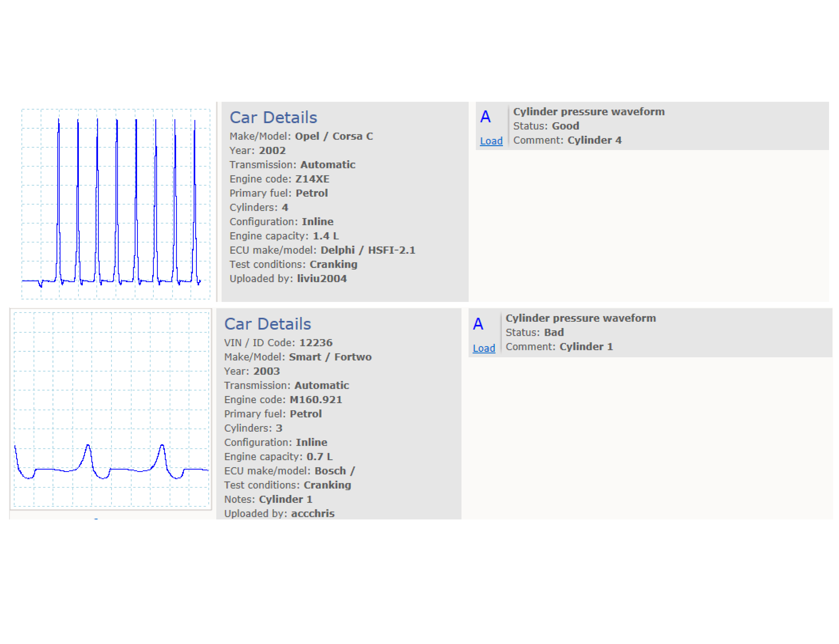Select channel A icon for Cylinder 4 waveform
839x644 pixels.
coord(485,117)
